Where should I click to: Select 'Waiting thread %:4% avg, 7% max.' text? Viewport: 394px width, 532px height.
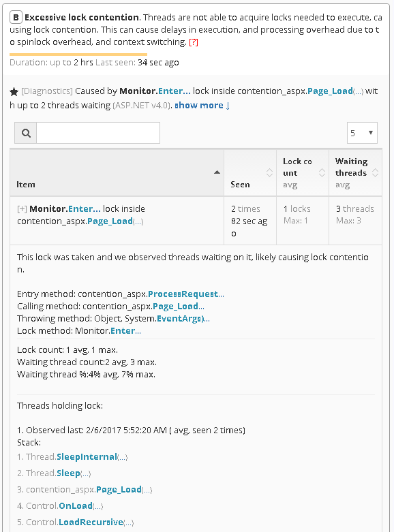tap(86, 375)
